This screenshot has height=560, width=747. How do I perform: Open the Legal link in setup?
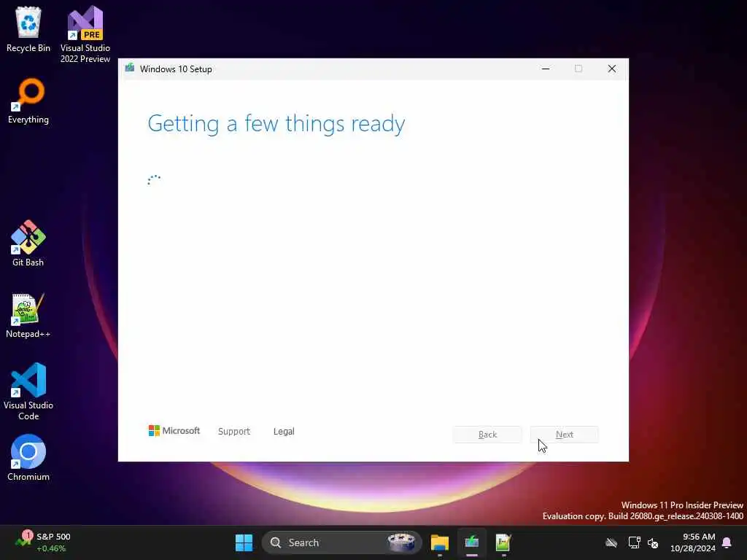[284, 432]
